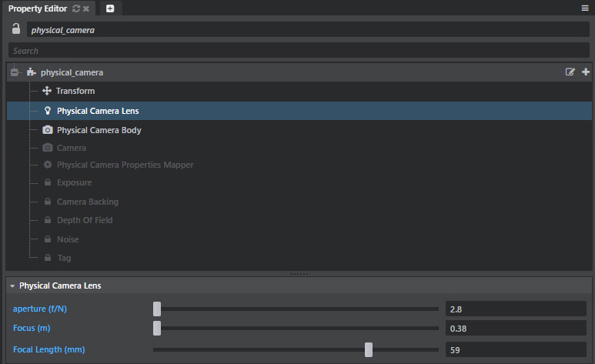Click the Focal Length slider handle
The width and height of the screenshot is (595, 364).
coord(369,349)
